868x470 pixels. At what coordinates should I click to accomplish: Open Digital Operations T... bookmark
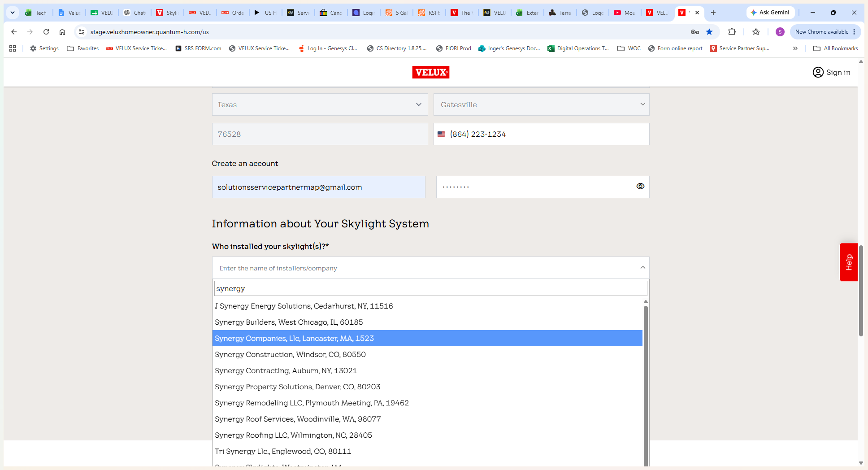coord(578,48)
